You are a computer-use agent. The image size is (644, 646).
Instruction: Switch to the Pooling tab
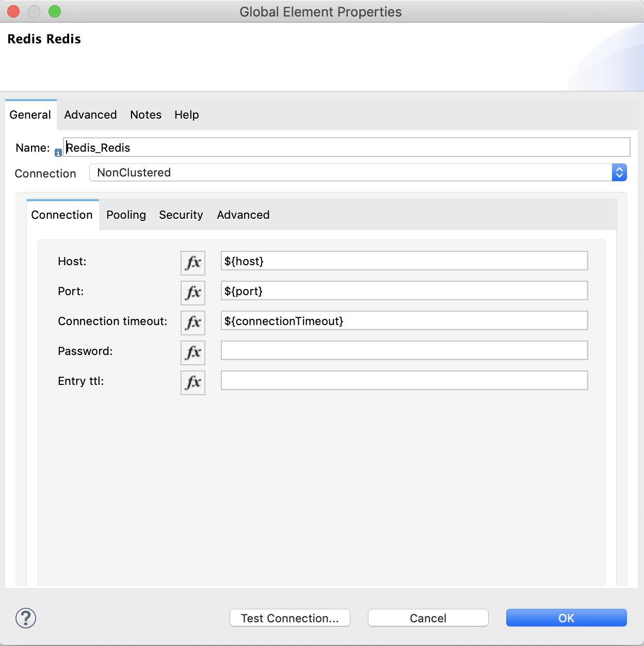click(126, 215)
